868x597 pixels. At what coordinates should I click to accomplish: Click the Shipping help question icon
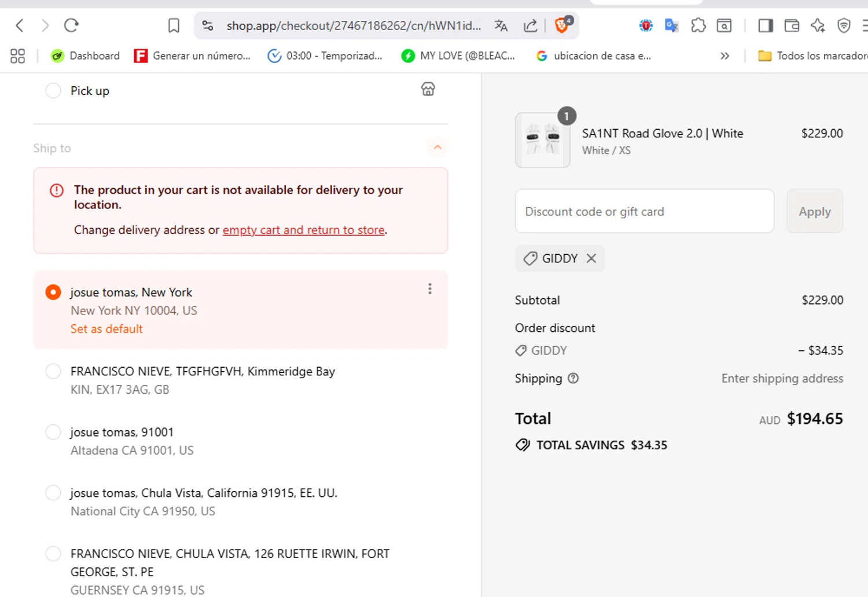click(573, 378)
